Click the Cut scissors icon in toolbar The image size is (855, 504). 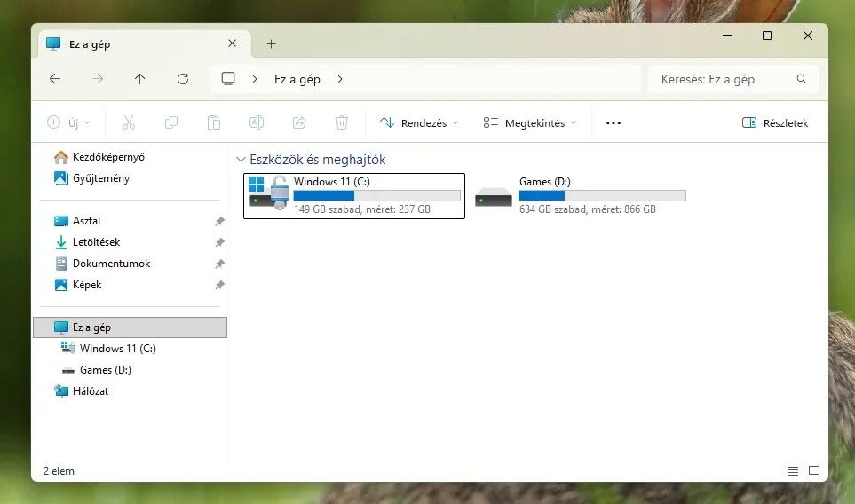[128, 123]
